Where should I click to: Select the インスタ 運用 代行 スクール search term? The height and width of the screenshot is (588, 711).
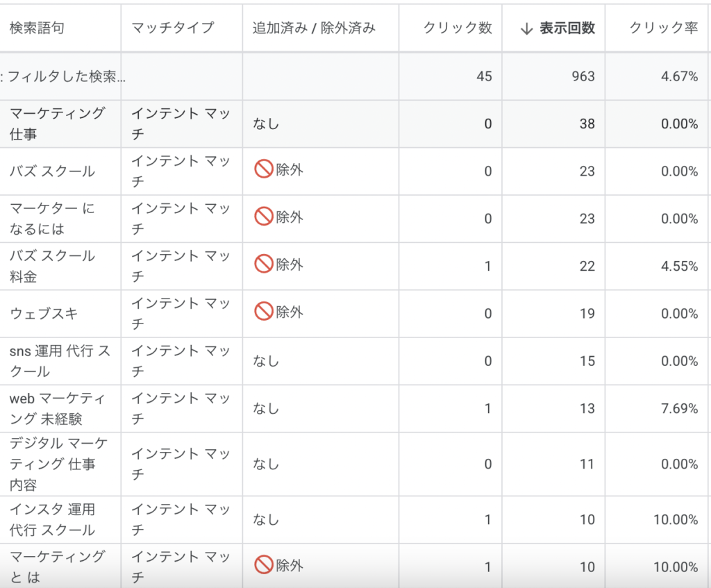(x=52, y=519)
